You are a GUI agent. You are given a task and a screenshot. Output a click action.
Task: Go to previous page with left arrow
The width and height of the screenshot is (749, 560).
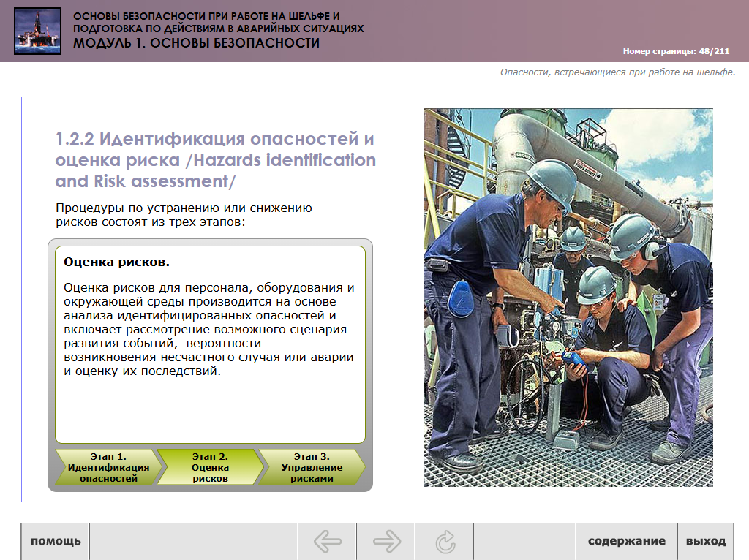327,542
